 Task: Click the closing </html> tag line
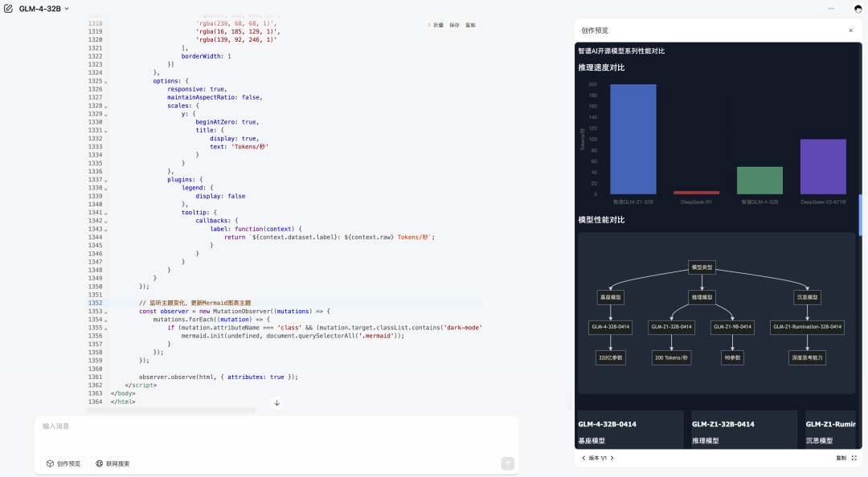click(x=123, y=402)
